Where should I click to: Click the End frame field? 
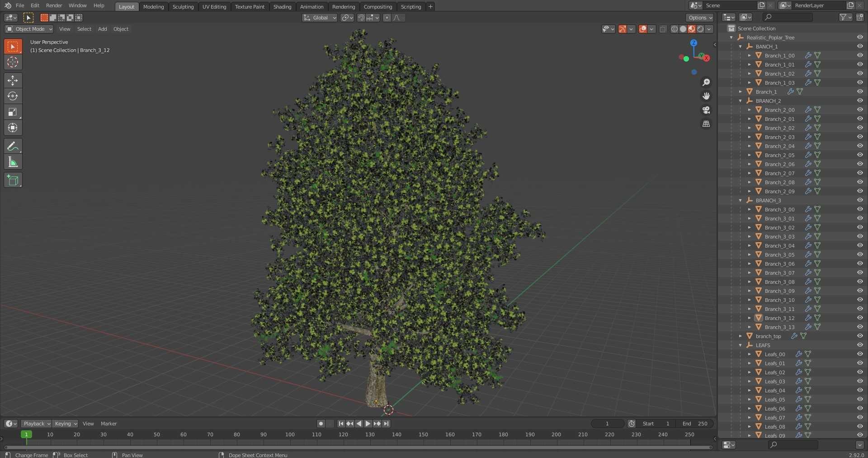(696, 424)
